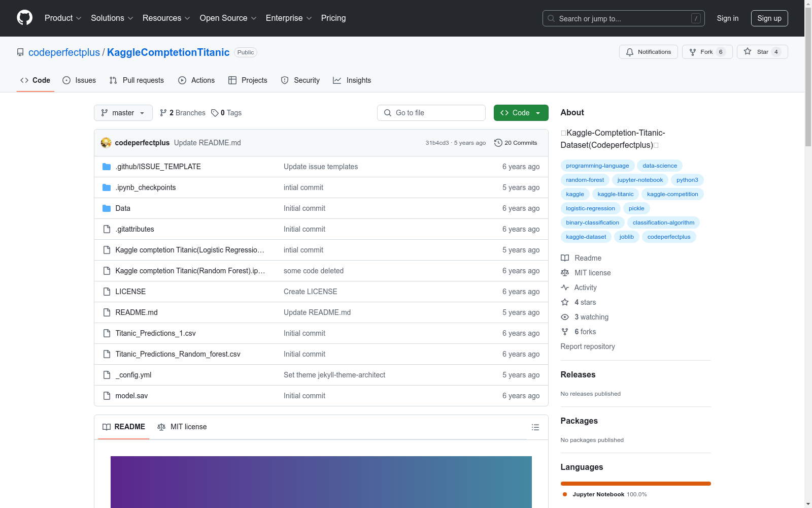Screen dimensions: 812x508
Task: Switch to the MIT license tab below the files
Action: pyautogui.click(x=182, y=427)
